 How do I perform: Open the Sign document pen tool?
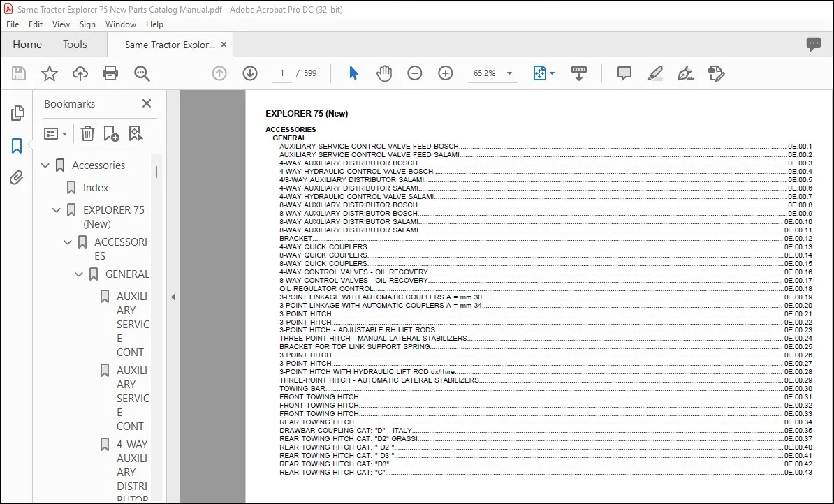686,73
